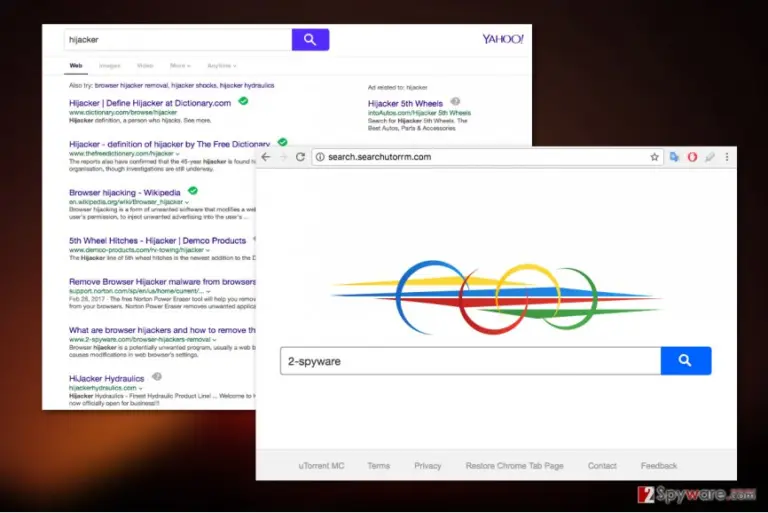Open the Chrome three-dot menu

727,157
